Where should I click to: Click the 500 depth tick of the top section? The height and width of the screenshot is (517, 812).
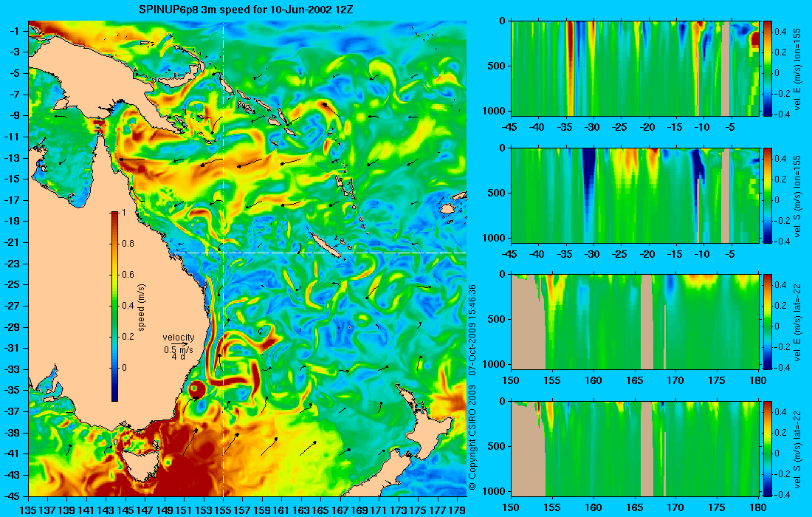[498, 66]
